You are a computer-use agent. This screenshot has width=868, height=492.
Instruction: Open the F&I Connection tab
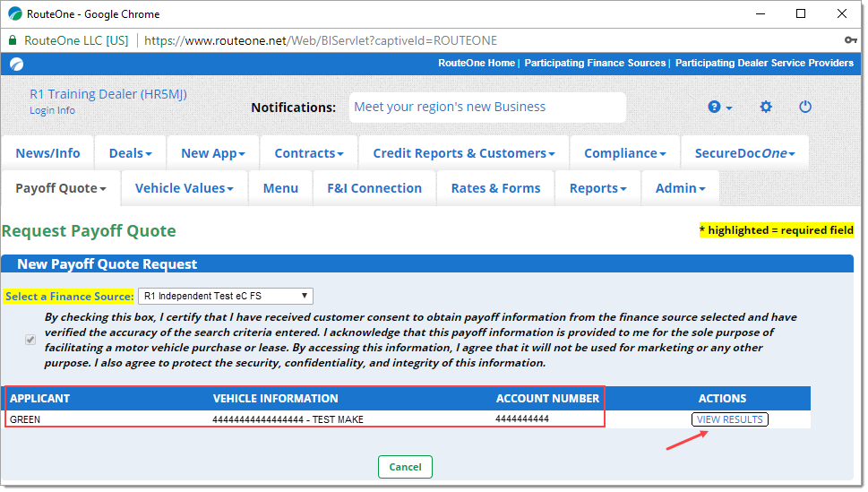[374, 188]
